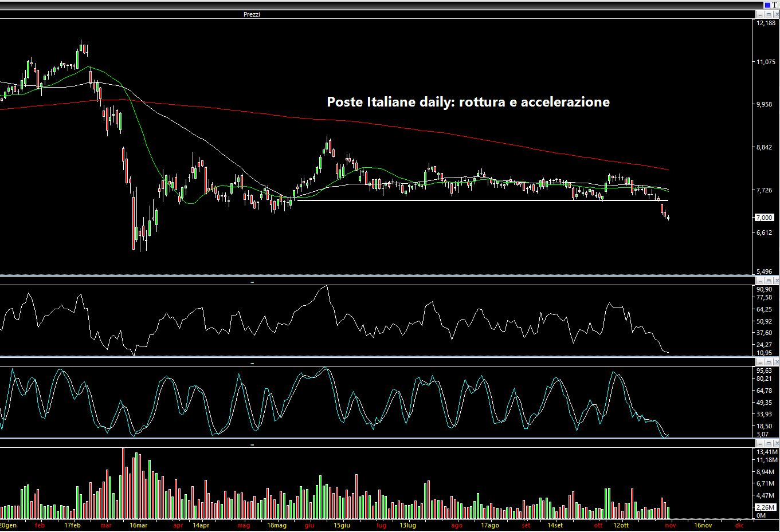Viewport: 780px width, 532px height.
Task: Click the 11,075 price axis label
Action: point(766,62)
